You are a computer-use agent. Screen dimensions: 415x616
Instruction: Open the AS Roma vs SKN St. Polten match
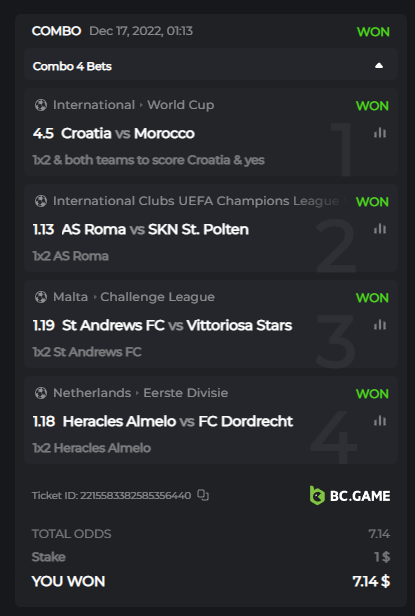pos(155,229)
